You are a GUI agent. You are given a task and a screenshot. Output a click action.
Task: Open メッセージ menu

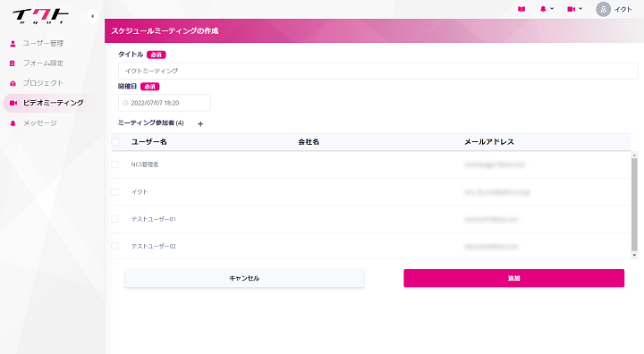[40, 122]
